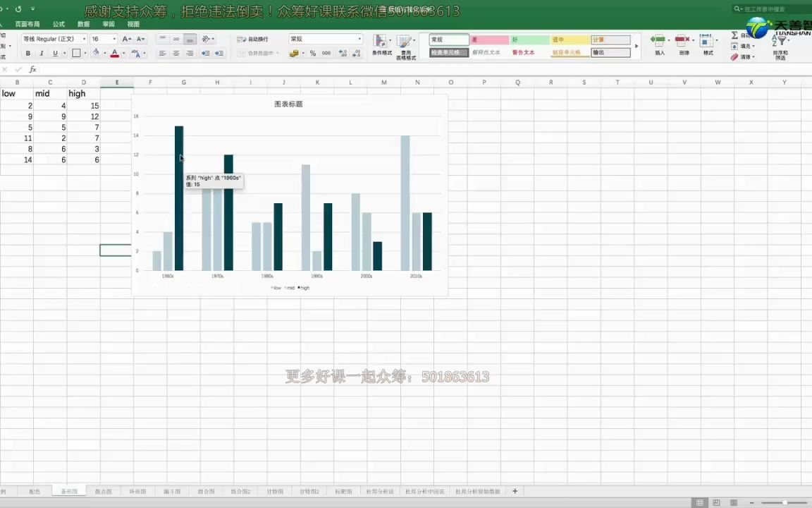Apply Italic formatting
Screen dimensions: 812x508
(x=42, y=53)
